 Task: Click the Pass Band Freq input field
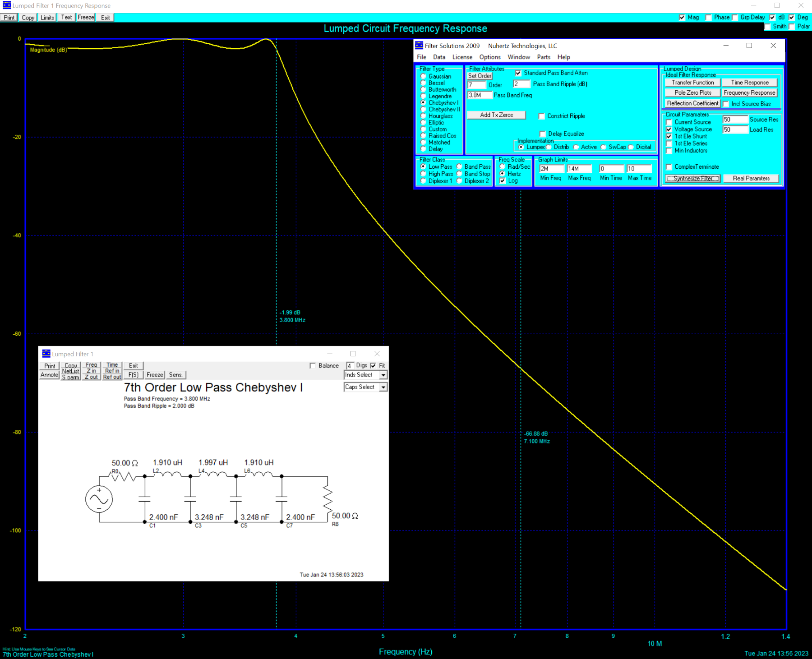coord(480,95)
